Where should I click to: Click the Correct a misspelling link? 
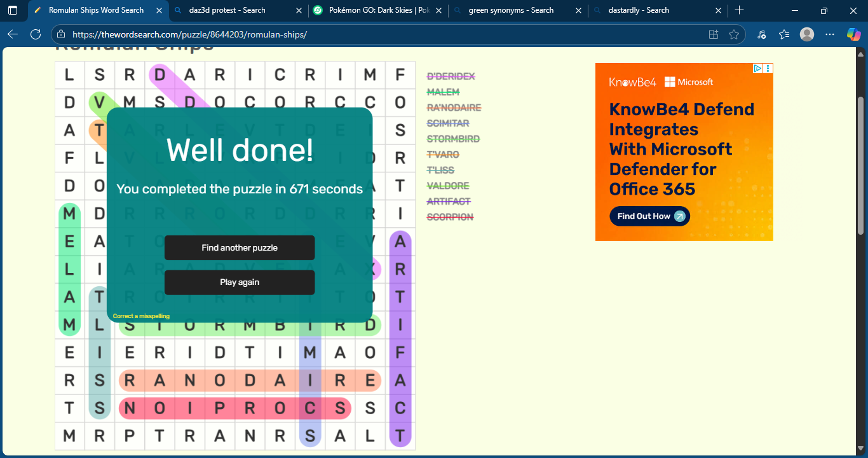tap(141, 316)
